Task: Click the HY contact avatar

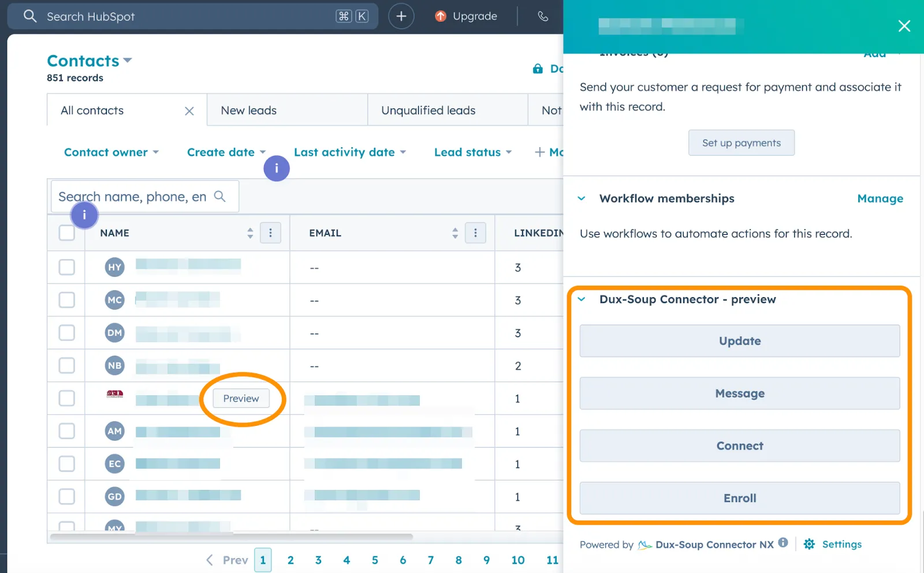Action: tap(115, 267)
